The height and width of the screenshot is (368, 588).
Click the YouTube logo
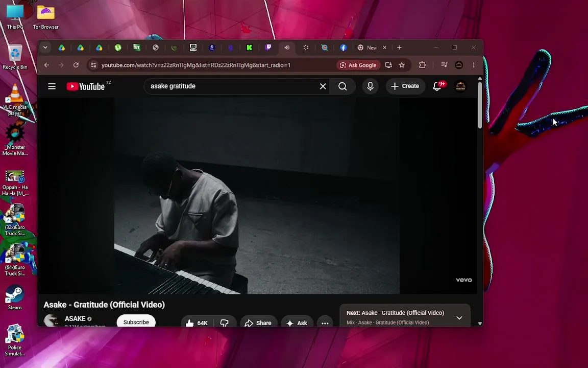[x=86, y=86]
